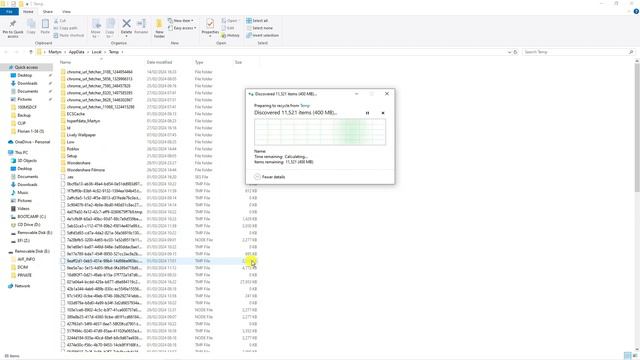Create a New folder from ribbon
640x360 pixels.
(x=159, y=28)
